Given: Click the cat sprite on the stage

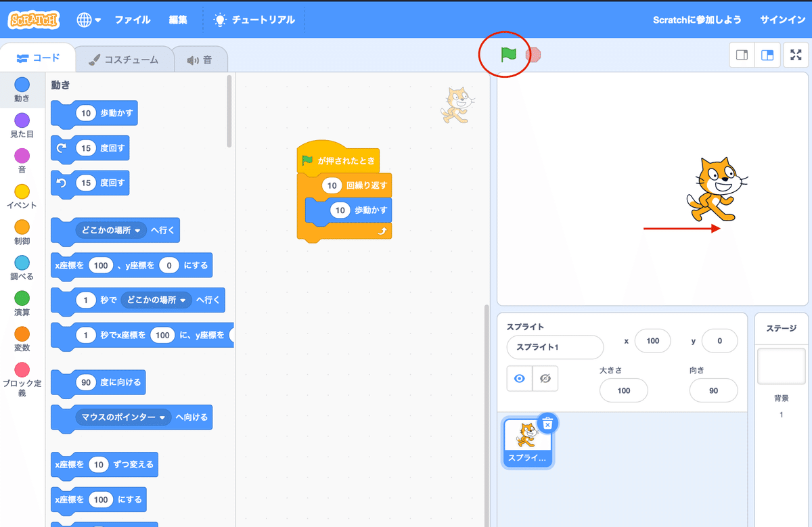Looking at the screenshot, I should pyautogui.click(x=717, y=189).
